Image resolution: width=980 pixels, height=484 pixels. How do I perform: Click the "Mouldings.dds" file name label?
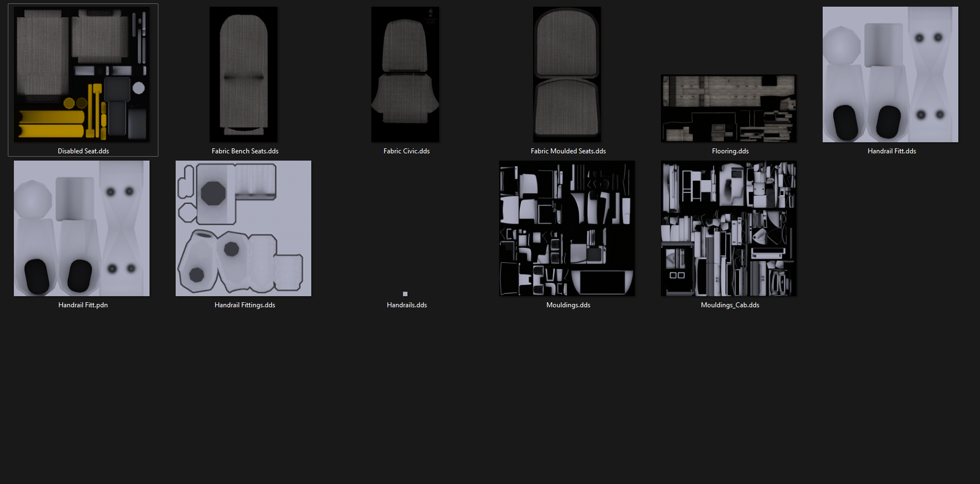(x=568, y=305)
